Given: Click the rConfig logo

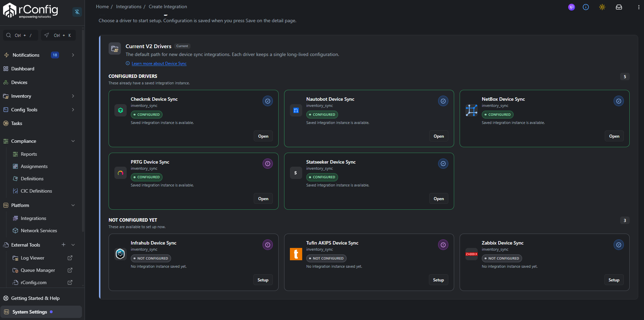Looking at the screenshot, I should pyautogui.click(x=31, y=11).
